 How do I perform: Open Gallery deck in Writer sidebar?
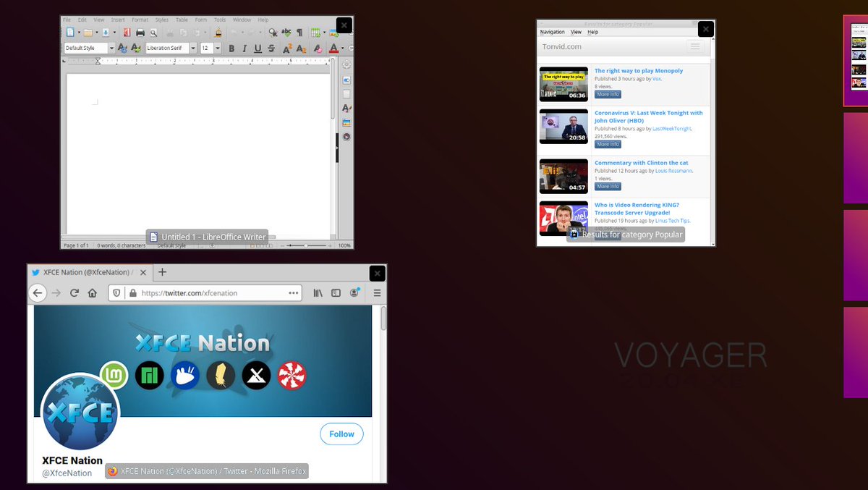tap(346, 122)
